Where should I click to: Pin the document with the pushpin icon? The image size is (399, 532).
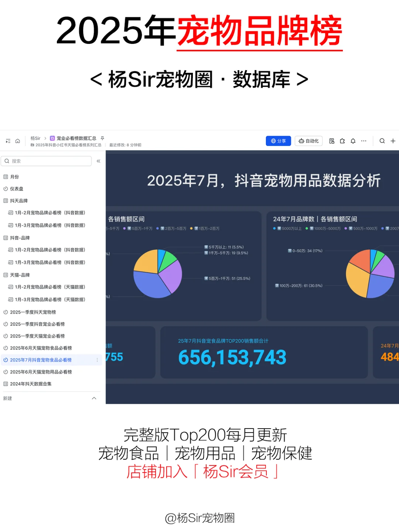[102, 138]
